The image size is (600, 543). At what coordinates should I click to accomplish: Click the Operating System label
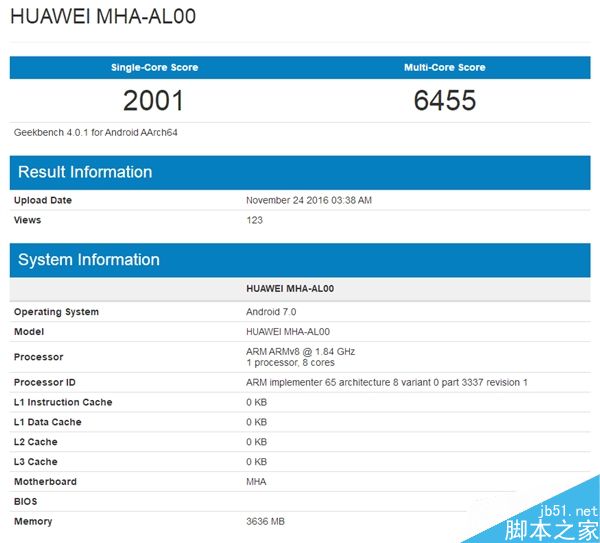56,312
